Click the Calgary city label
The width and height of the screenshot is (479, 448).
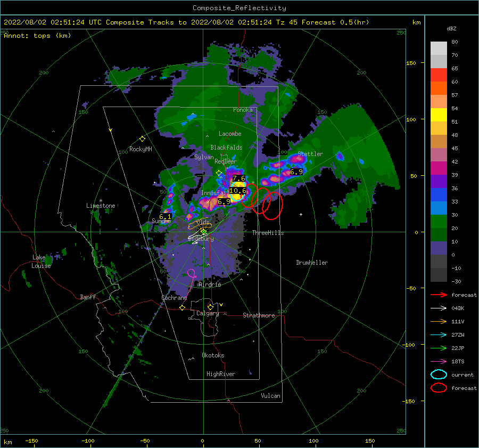tap(208, 313)
